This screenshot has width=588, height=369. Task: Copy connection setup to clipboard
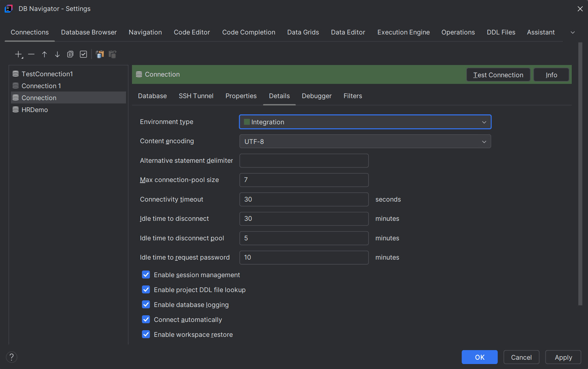[x=100, y=54]
